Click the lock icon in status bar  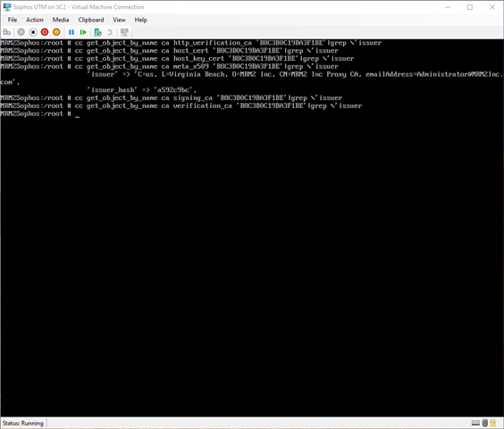(492, 423)
